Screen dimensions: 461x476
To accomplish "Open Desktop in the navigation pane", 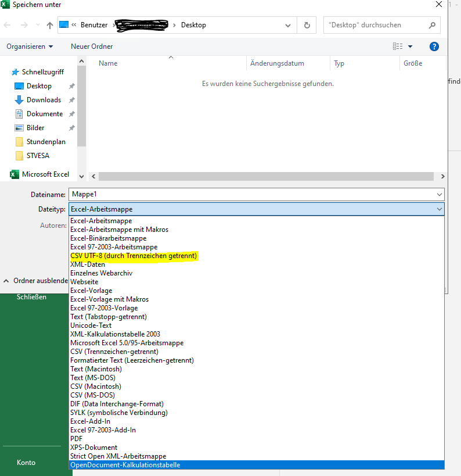I will coord(39,86).
